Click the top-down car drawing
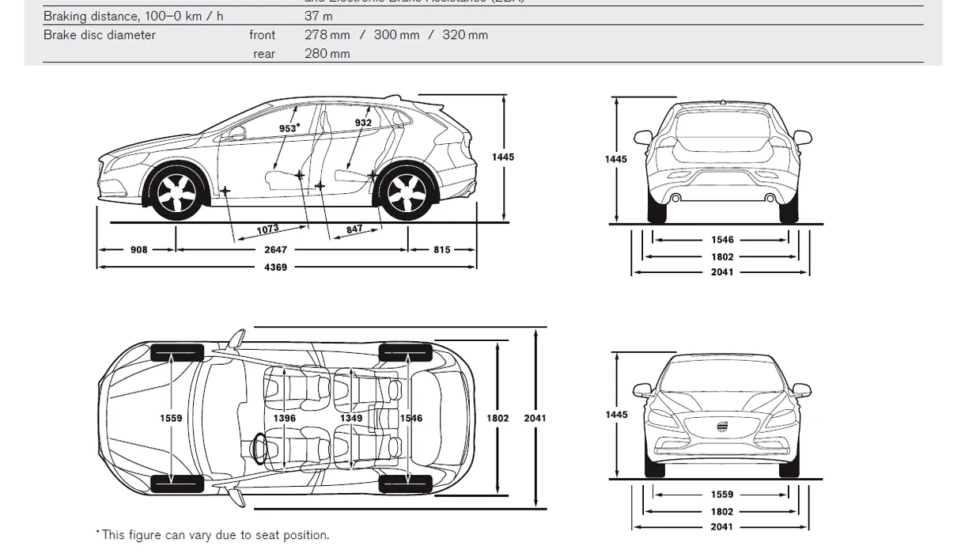The image size is (980, 554). tap(286, 418)
